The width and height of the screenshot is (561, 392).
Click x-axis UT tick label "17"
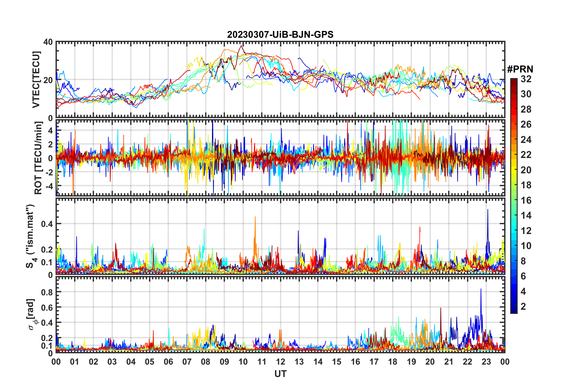pos(374,362)
